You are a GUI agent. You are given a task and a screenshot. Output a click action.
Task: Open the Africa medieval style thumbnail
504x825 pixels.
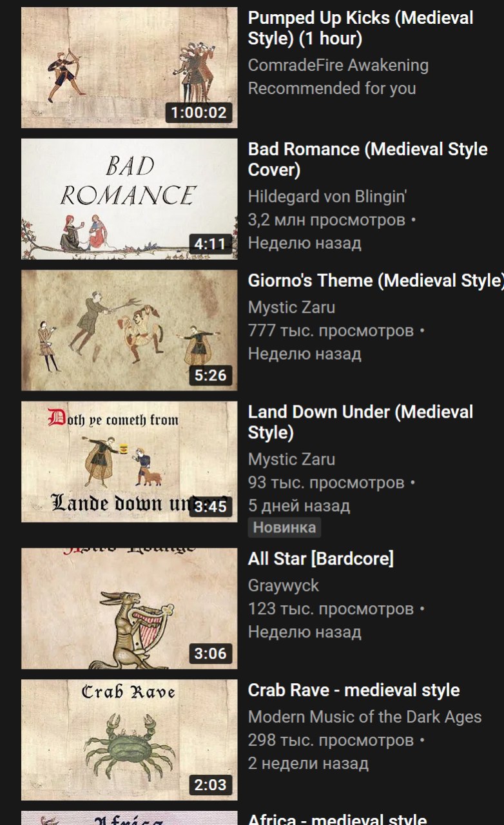pos(130,818)
